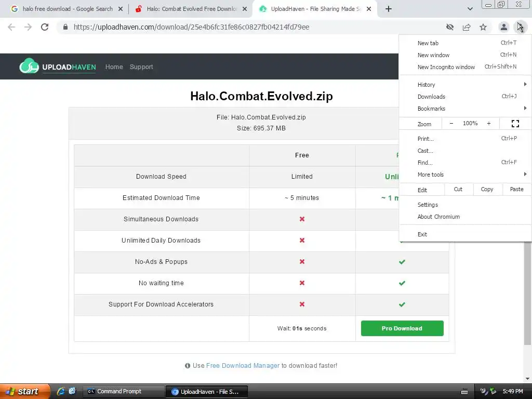Screen dimensions: 532x399
Task: Click the Wait seconds countdown text
Action: [302, 328]
